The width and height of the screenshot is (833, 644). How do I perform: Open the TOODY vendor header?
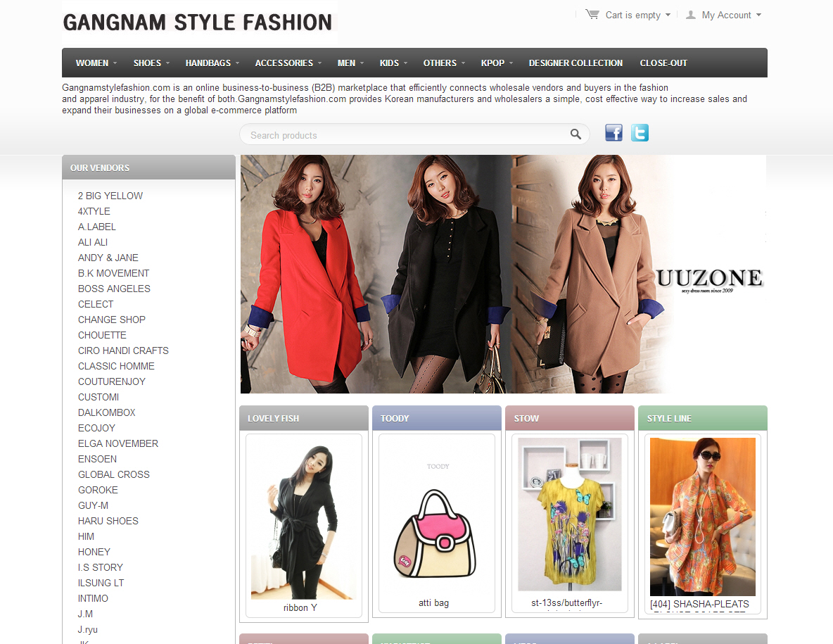pos(437,418)
